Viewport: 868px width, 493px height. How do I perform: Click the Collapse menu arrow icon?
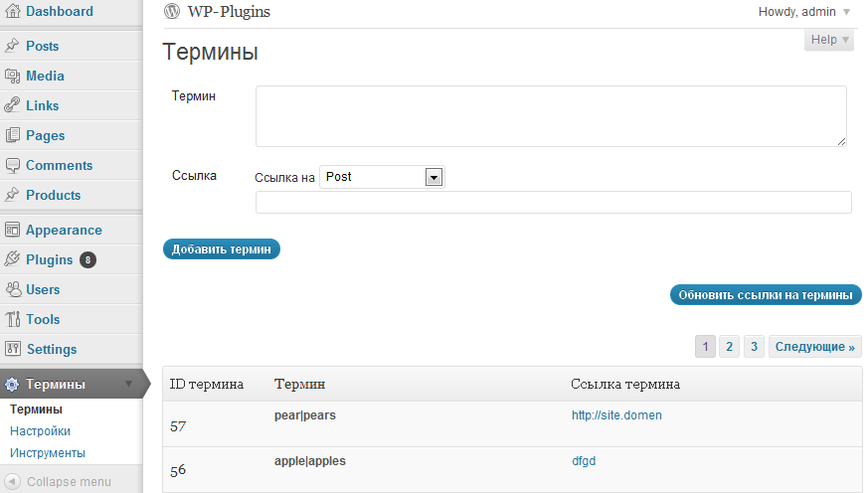click(12, 481)
